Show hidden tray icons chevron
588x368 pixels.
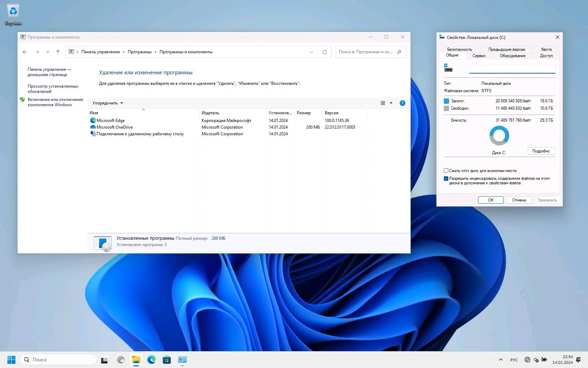click(501, 360)
